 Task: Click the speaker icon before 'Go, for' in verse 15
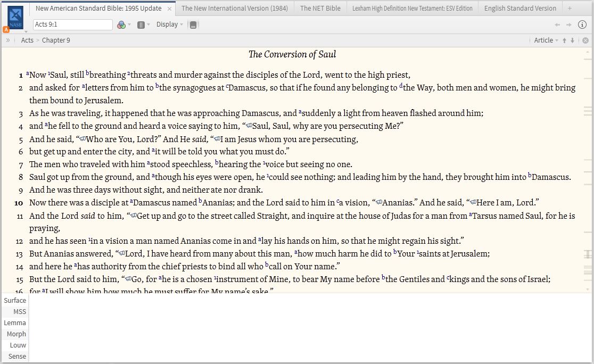(x=128, y=279)
